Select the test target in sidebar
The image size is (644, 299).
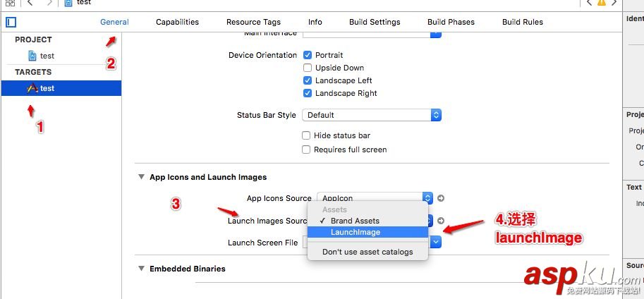(47, 88)
